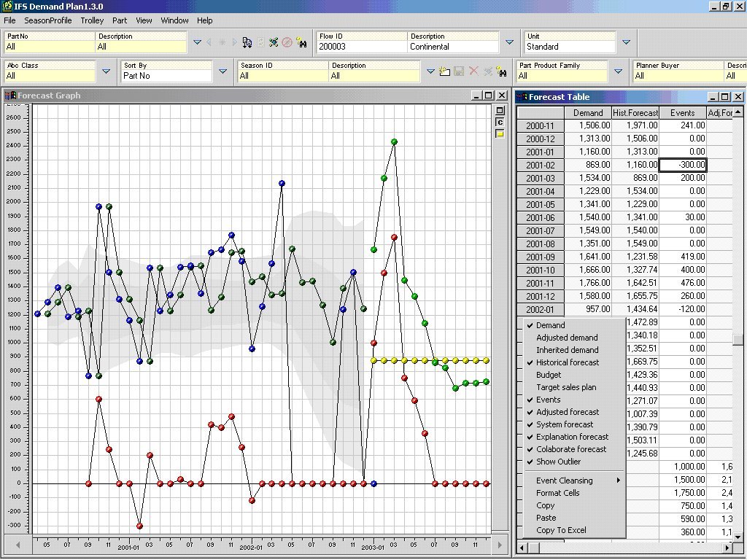Click the floppy disk save icon in the season toolbar
This screenshot has height=560, width=747.
point(459,71)
